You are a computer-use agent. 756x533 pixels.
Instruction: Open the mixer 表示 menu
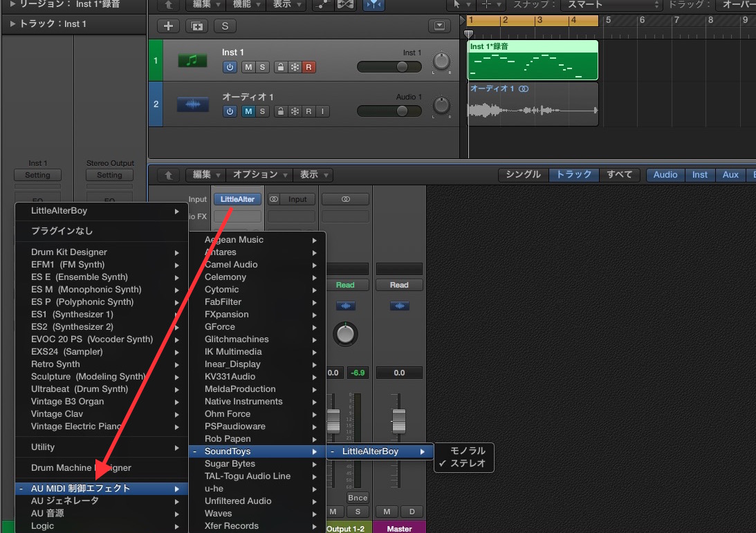click(x=314, y=174)
